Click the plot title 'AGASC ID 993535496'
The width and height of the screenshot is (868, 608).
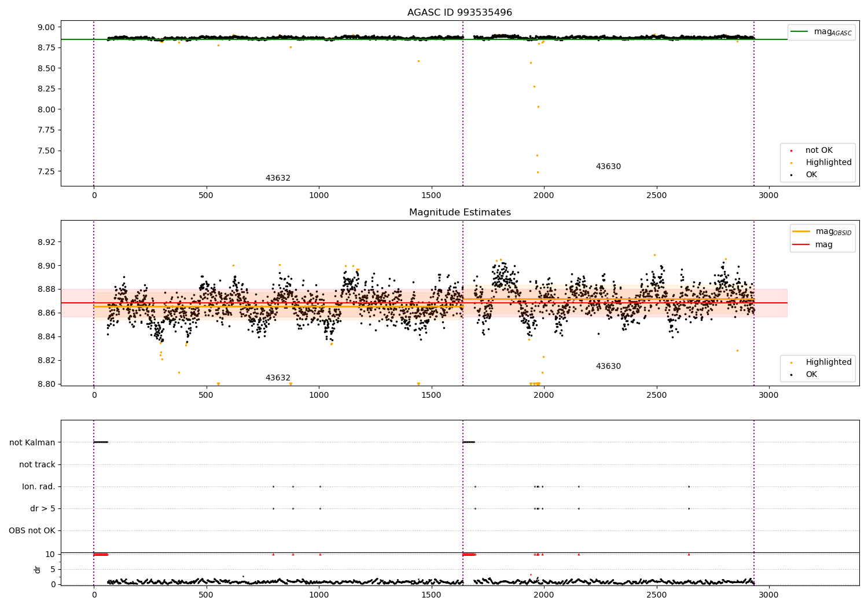click(x=459, y=12)
